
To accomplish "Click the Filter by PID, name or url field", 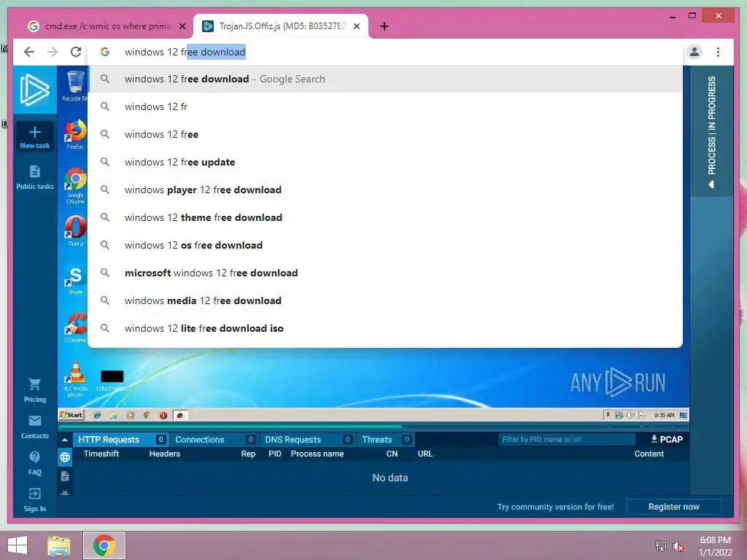I will click(566, 440).
